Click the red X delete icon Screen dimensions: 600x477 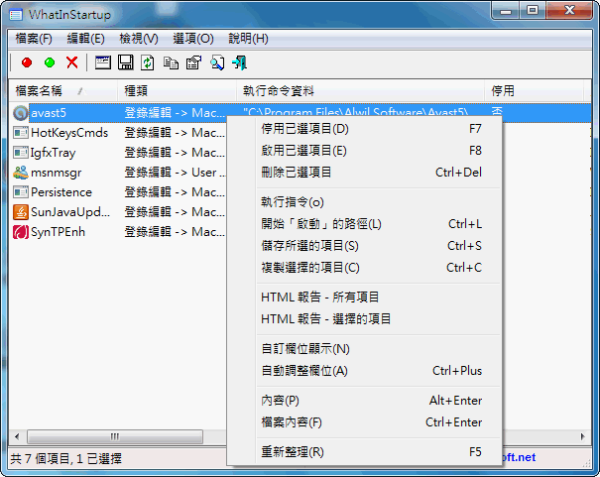click(72, 63)
